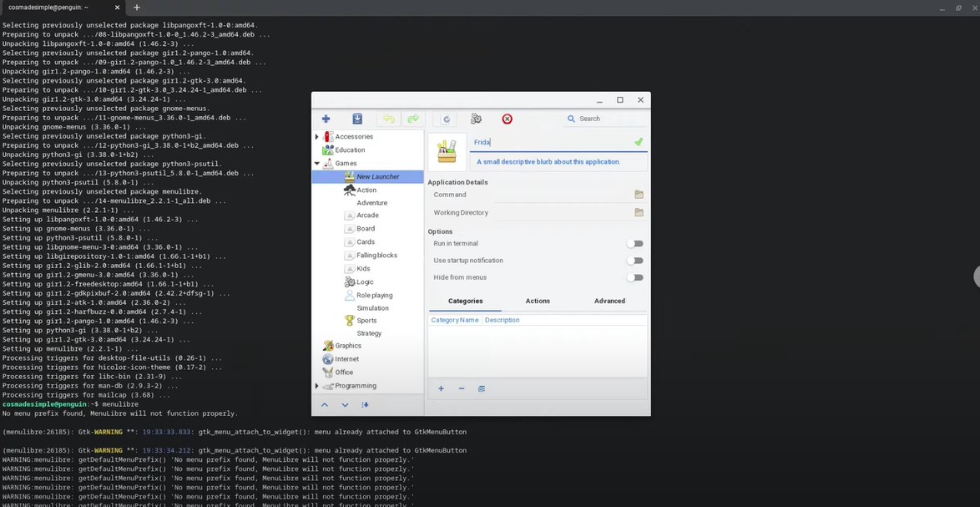Click the launcher's application icon image
Screen dimensions: 980x507
[x=447, y=151]
